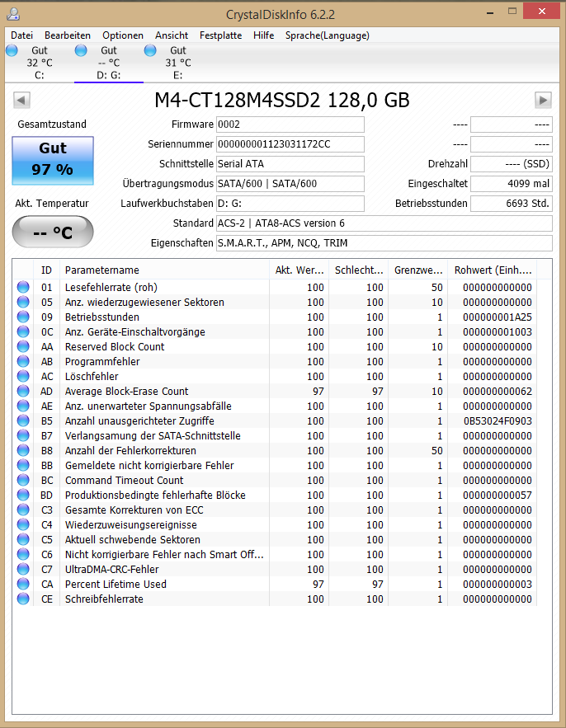Click the Schnittstelle field Serial ATA
This screenshot has height=728, width=566.
290,164
